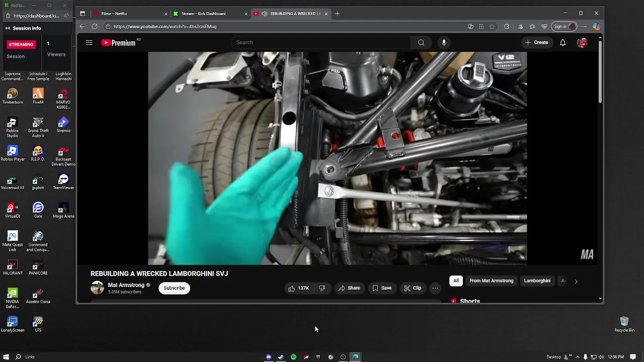Open taskbar search magnifier

[18, 357]
